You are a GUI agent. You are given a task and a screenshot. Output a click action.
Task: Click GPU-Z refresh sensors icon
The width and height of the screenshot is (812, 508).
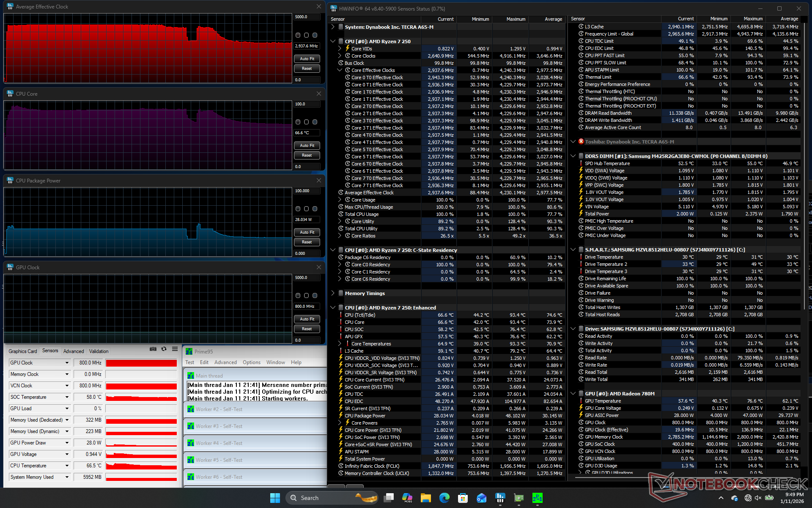click(x=164, y=349)
